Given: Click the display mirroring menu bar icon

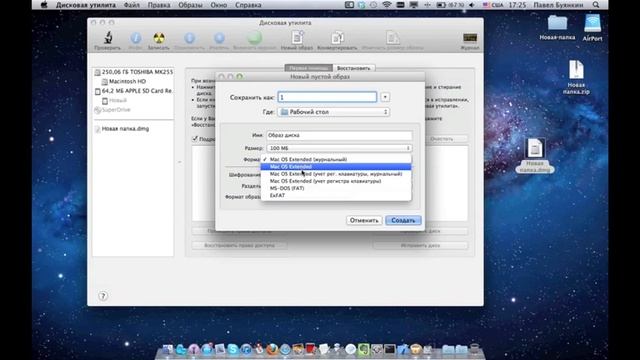Looking at the screenshot, I should [414, 5].
